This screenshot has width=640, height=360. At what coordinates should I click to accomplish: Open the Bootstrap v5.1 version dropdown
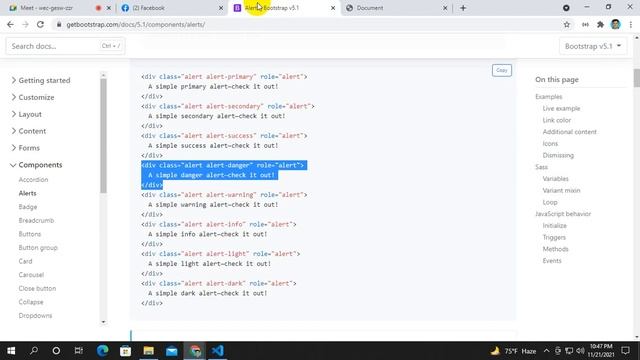[593, 46]
